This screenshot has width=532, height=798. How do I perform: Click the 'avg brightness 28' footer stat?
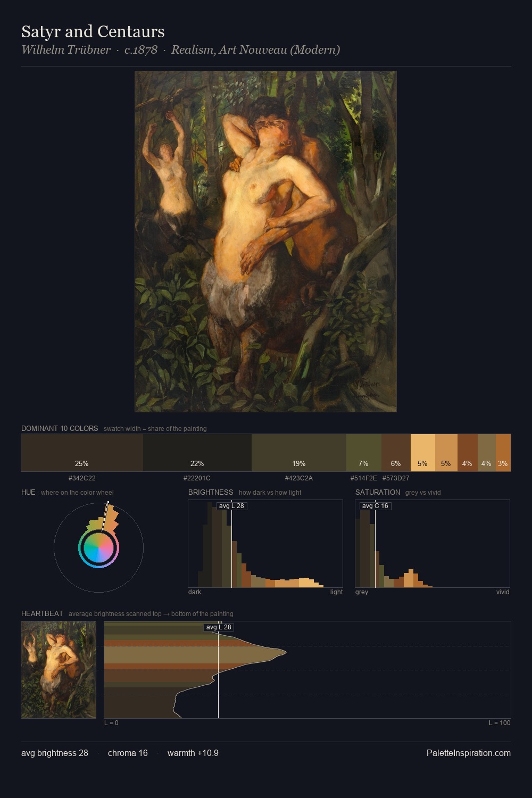[55, 753]
